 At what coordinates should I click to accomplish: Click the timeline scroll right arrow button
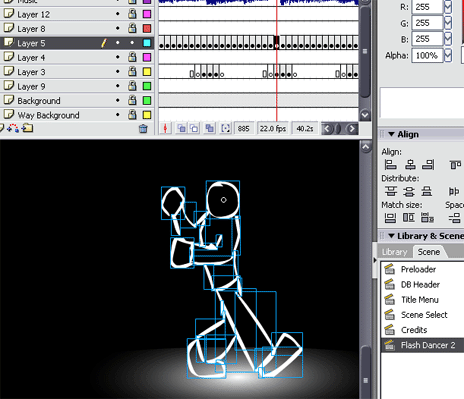352,129
